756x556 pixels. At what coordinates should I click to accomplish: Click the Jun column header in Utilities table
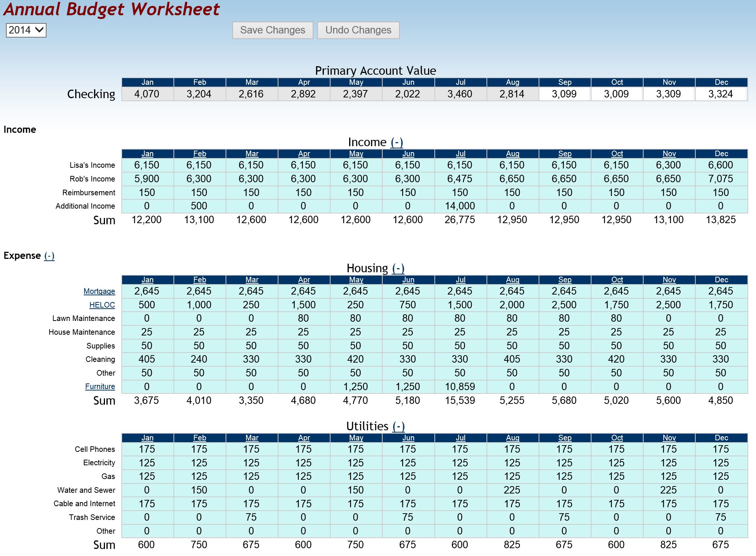408,438
